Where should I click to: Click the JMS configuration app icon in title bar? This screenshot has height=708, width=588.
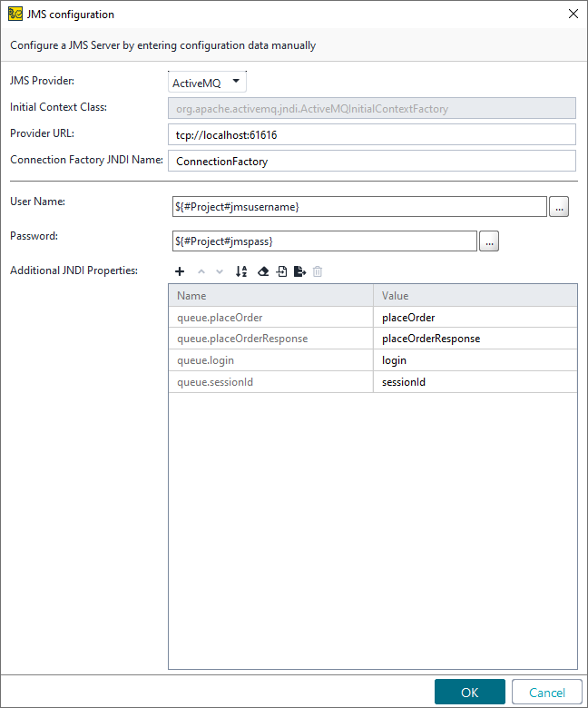pyautogui.click(x=15, y=14)
